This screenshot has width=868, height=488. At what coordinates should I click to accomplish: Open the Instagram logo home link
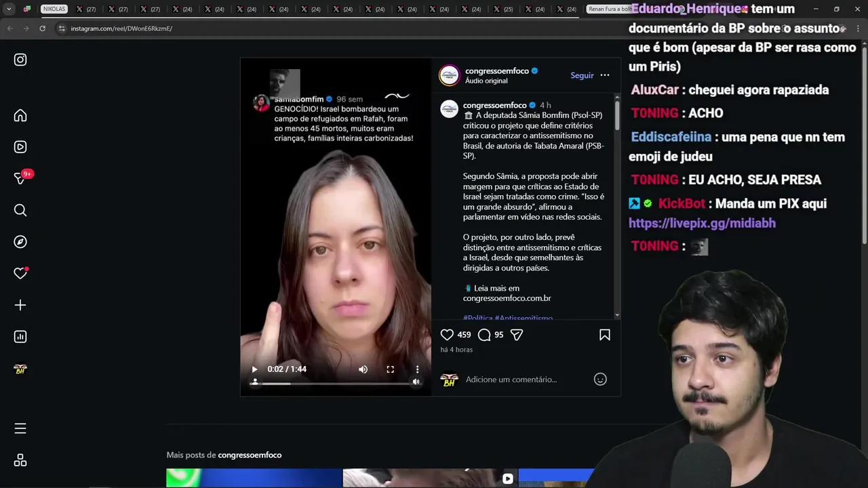pos(20,60)
